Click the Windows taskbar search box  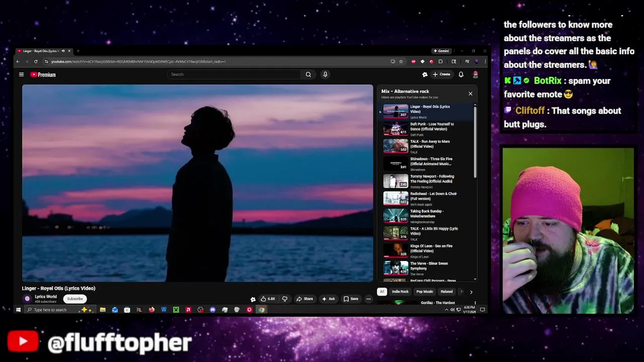[x=61, y=310]
